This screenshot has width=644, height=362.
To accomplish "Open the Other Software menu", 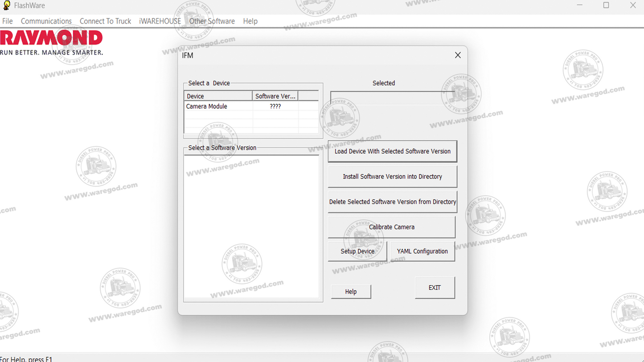I will (x=212, y=21).
